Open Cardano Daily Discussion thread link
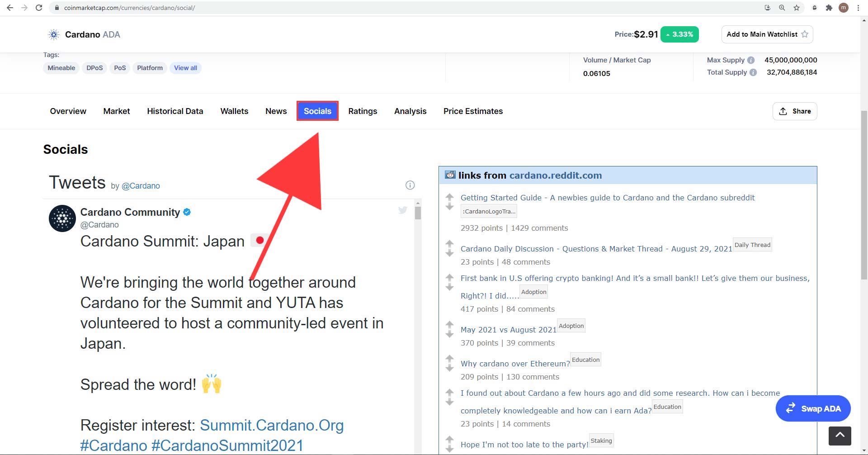This screenshot has width=868, height=455. pyautogui.click(x=596, y=249)
